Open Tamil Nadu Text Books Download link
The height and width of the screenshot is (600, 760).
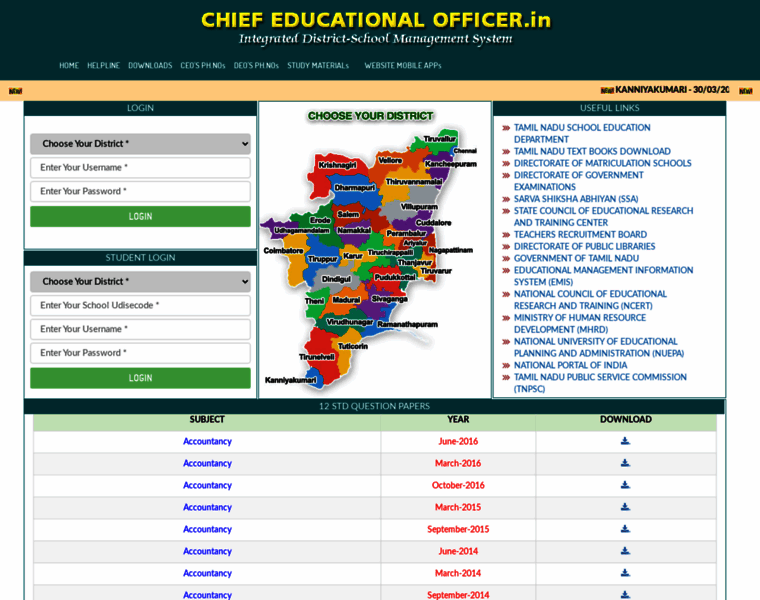(592, 151)
